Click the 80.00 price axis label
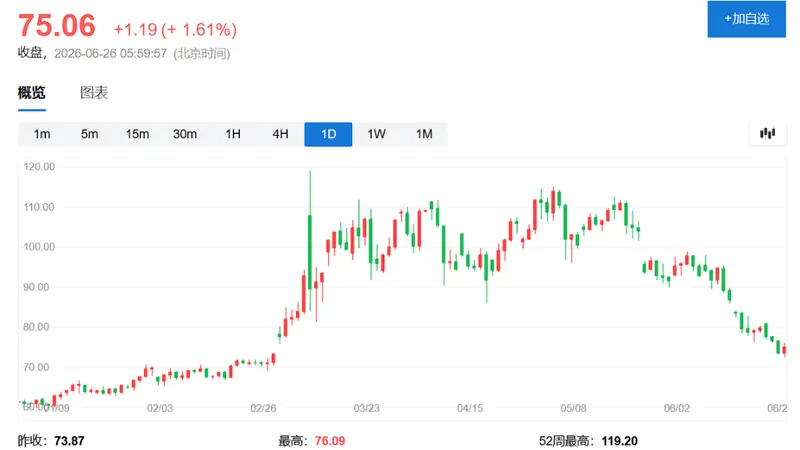The width and height of the screenshot is (800, 450). click(36, 327)
